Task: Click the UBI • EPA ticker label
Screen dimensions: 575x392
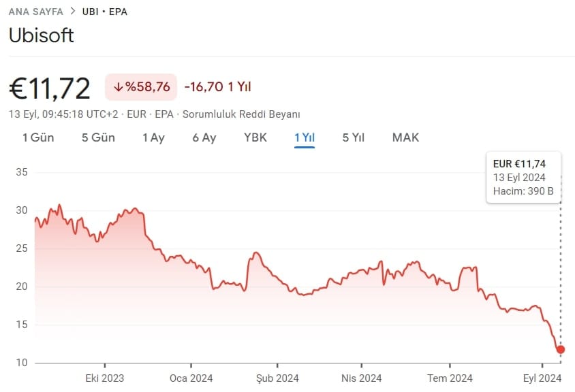Action: 104,12
